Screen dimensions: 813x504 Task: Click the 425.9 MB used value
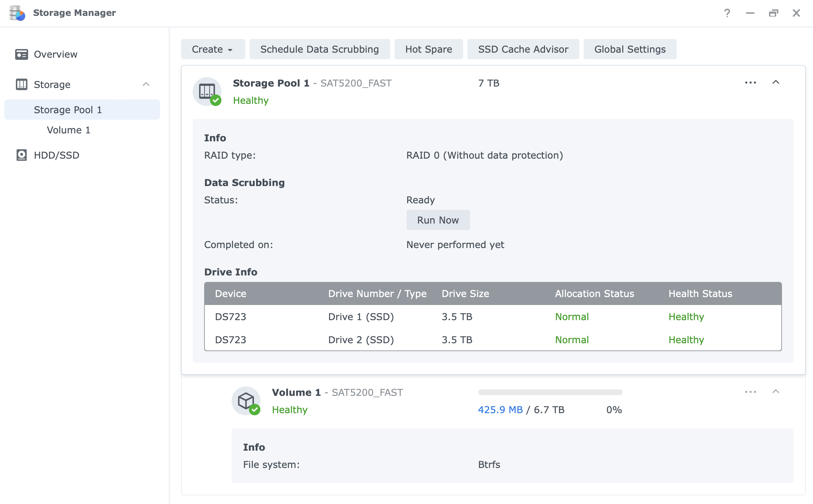tap(500, 410)
